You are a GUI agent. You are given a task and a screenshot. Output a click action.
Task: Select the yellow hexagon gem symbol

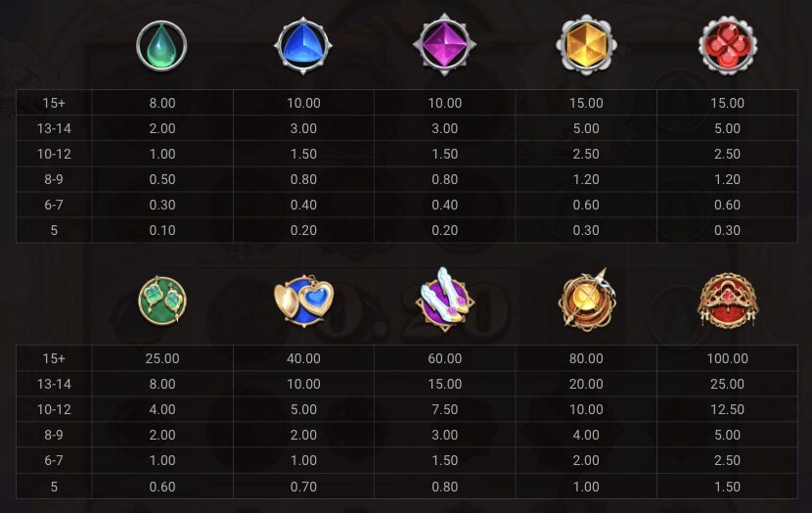tap(586, 45)
